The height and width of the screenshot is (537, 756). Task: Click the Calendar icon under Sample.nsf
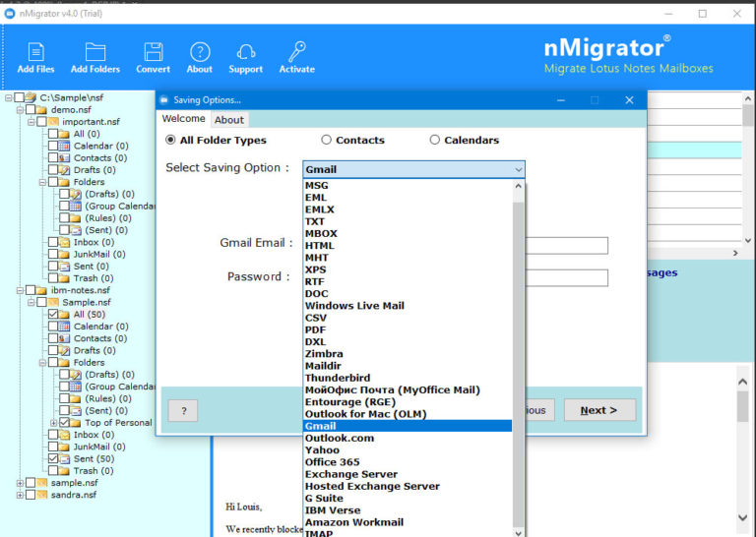(64, 327)
